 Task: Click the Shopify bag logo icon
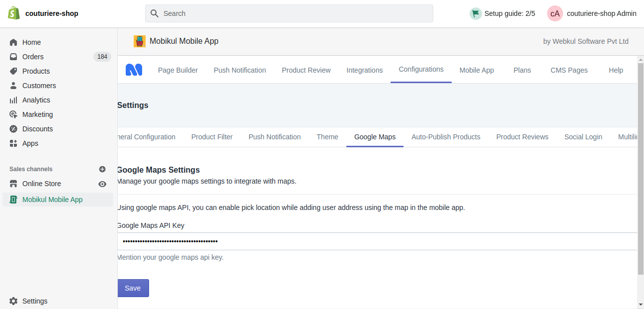click(x=14, y=13)
